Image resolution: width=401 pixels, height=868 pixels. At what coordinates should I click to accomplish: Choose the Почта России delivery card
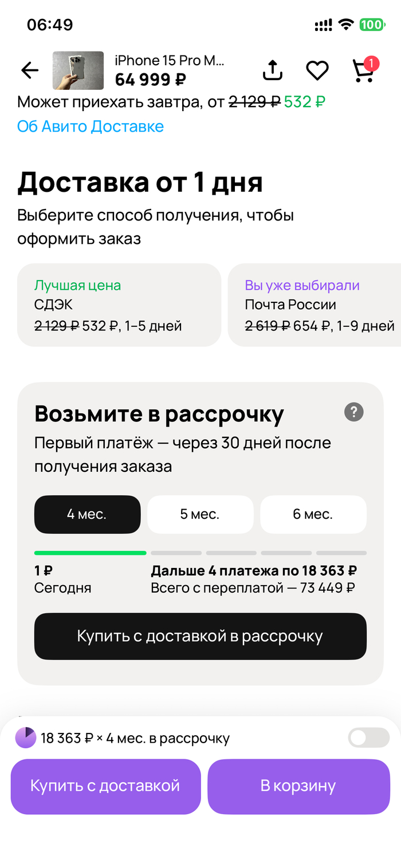pyautogui.click(x=315, y=305)
